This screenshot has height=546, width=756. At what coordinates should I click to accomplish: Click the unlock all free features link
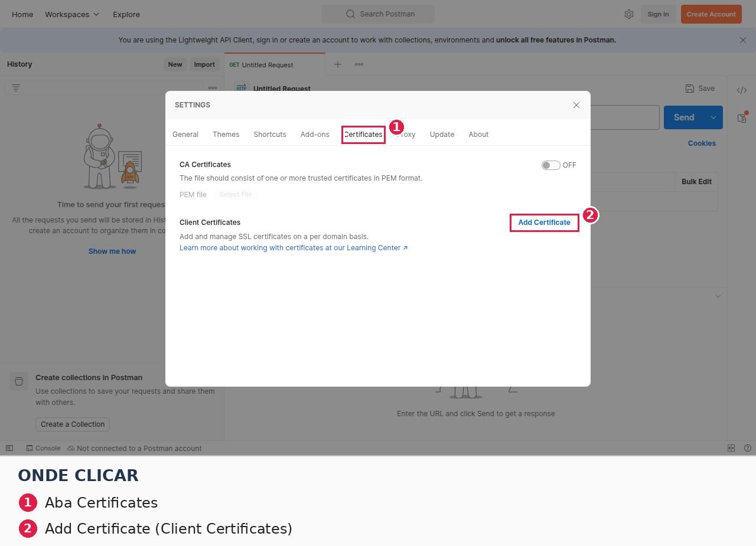click(556, 40)
